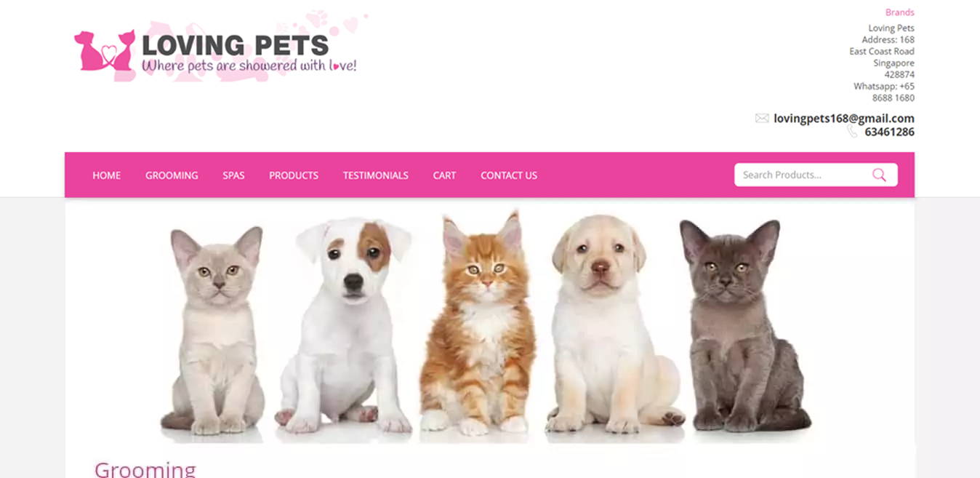980x478 pixels.
Task: Click the dark gray cat in the banner
Action: (x=742, y=326)
